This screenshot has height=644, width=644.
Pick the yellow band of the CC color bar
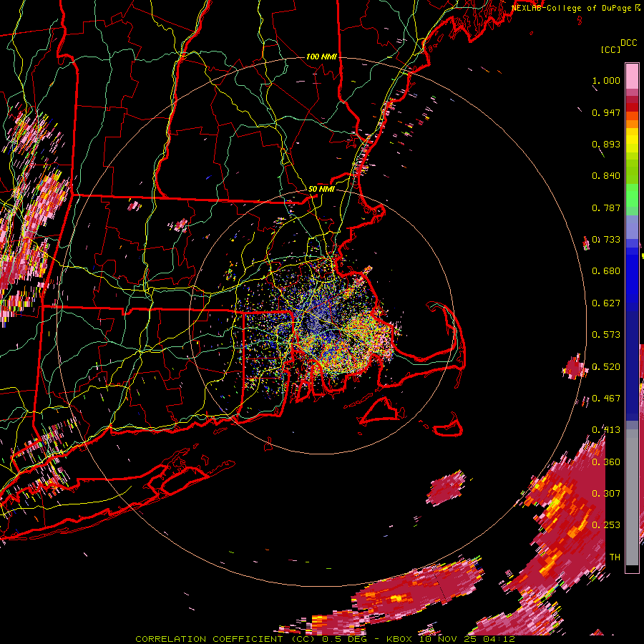pyautogui.click(x=632, y=144)
